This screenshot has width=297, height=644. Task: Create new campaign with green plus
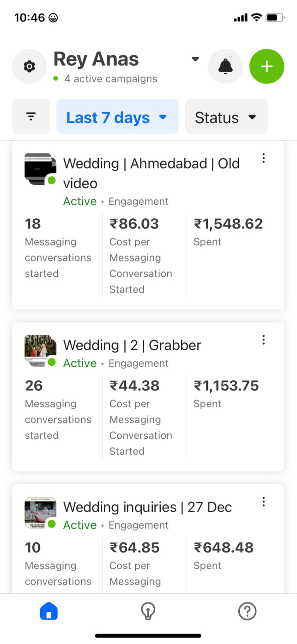pos(267,66)
